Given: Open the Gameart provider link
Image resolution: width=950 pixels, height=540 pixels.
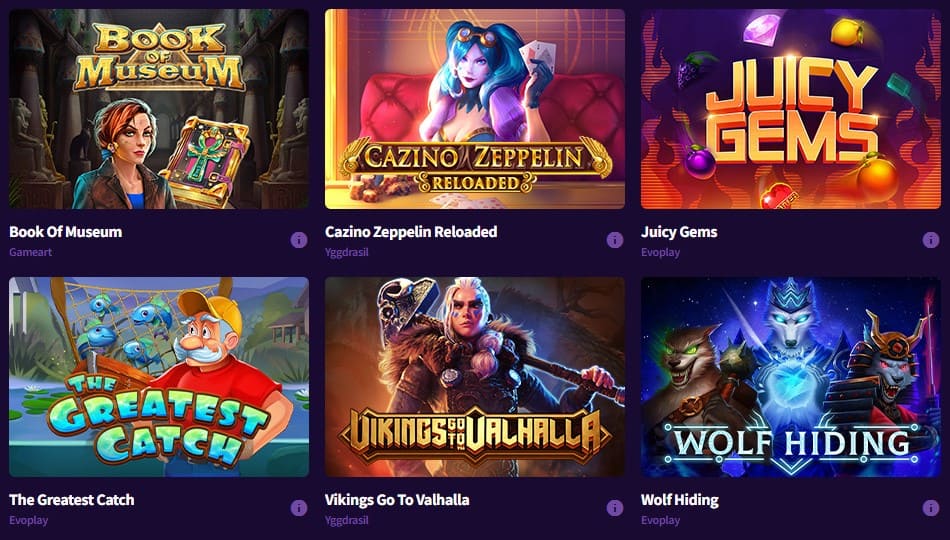Looking at the screenshot, I should coord(30,252).
